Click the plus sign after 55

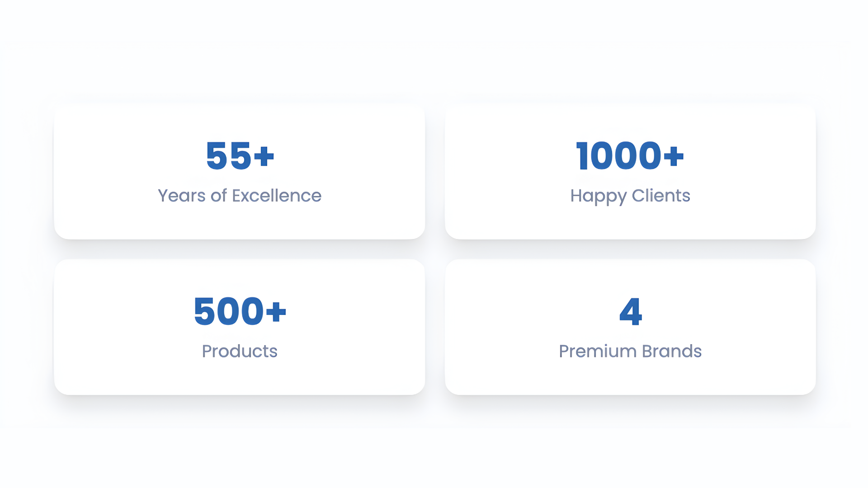[264, 157]
